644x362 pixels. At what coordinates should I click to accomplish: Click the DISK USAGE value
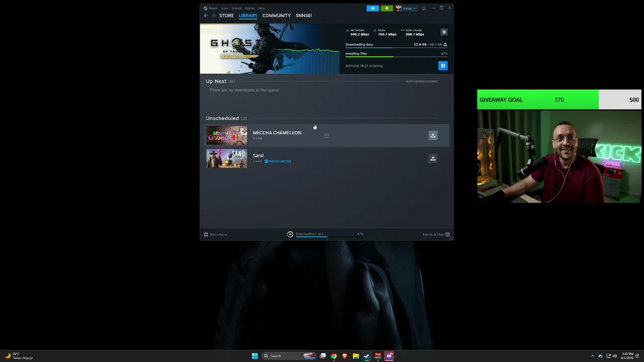coord(415,34)
